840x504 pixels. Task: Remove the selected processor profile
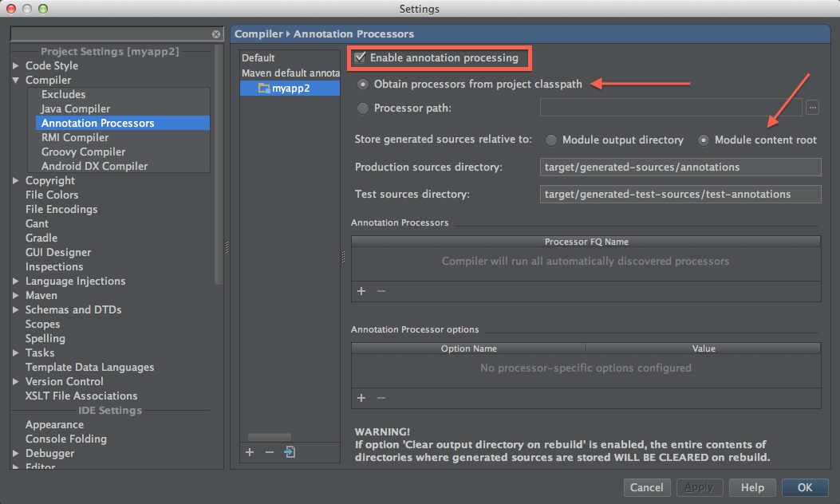(x=269, y=452)
